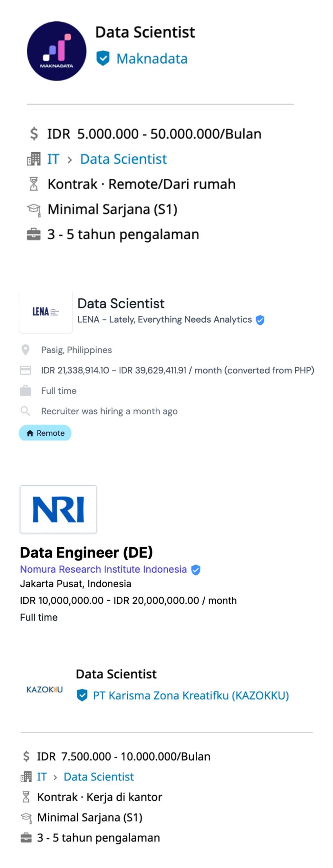The height and width of the screenshot is (868, 333).
Task: Open the IT category link on Maknadata listing
Action: pyautogui.click(x=53, y=158)
